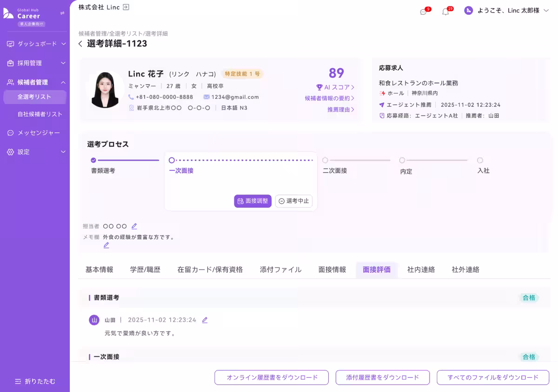Switch to the 在留カード/保有資格 tab
This screenshot has height=392, width=558.
tap(210, 269)
